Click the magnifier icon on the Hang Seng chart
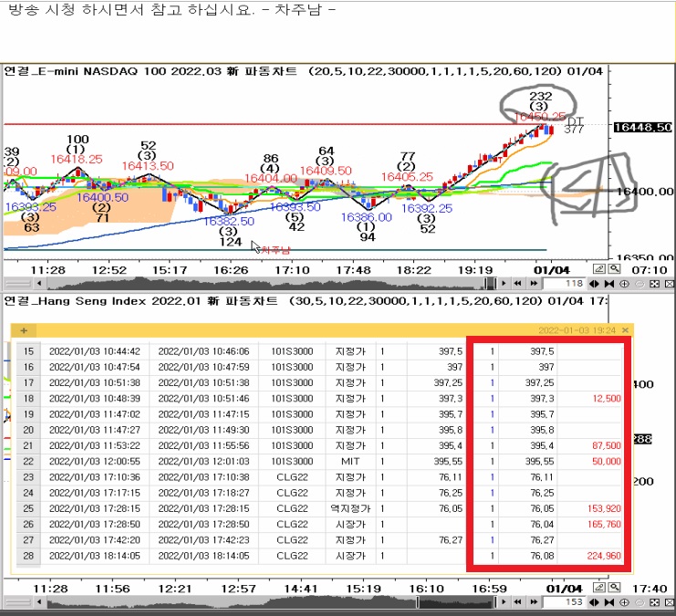The height and width of the screenshot is (616, 676). point(614,588)
